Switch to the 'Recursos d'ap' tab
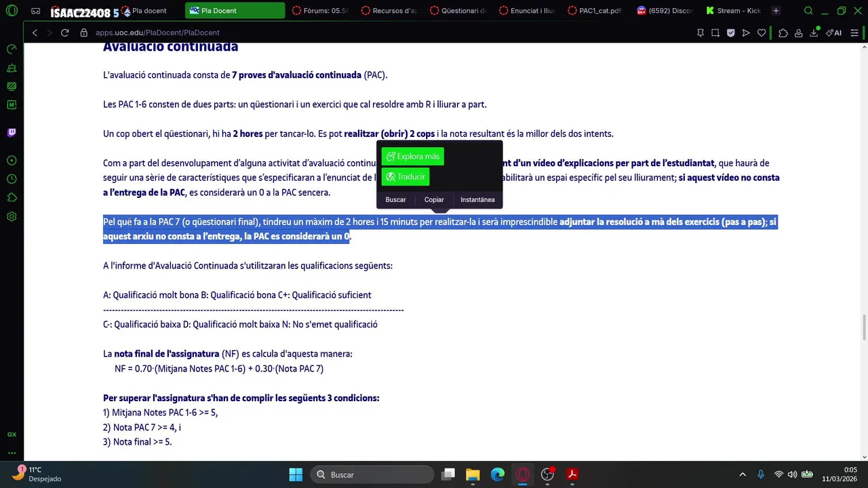This screenshot has height=488, width=868. click(x=389, y=11)
